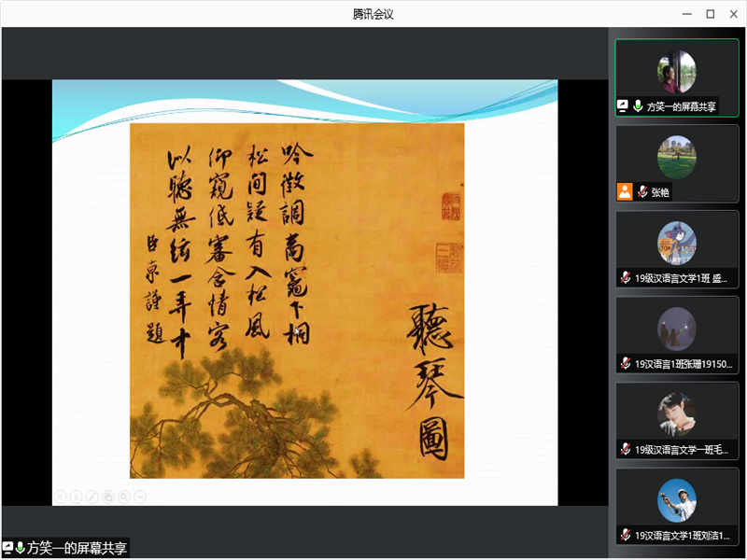Click the muted mic icon for 19级汉语言文学一班毛

[626, 449]
